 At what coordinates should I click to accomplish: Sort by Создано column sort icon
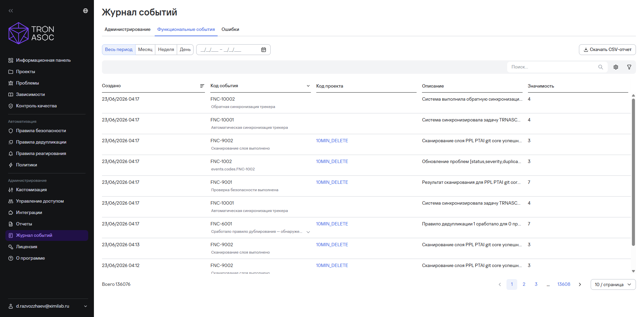coord(202,86)
